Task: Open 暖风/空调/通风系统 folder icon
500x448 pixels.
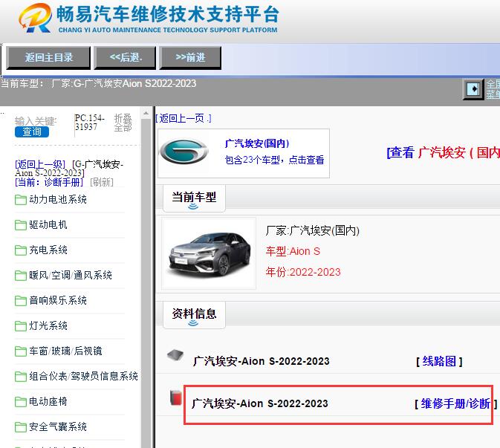Action: point(21,276)
